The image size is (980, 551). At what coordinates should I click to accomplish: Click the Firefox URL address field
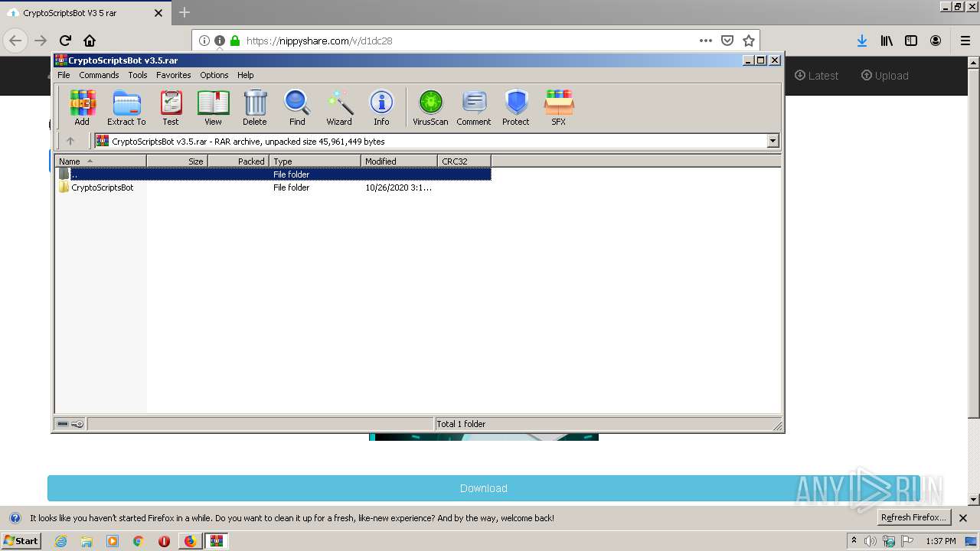(469, 41)
